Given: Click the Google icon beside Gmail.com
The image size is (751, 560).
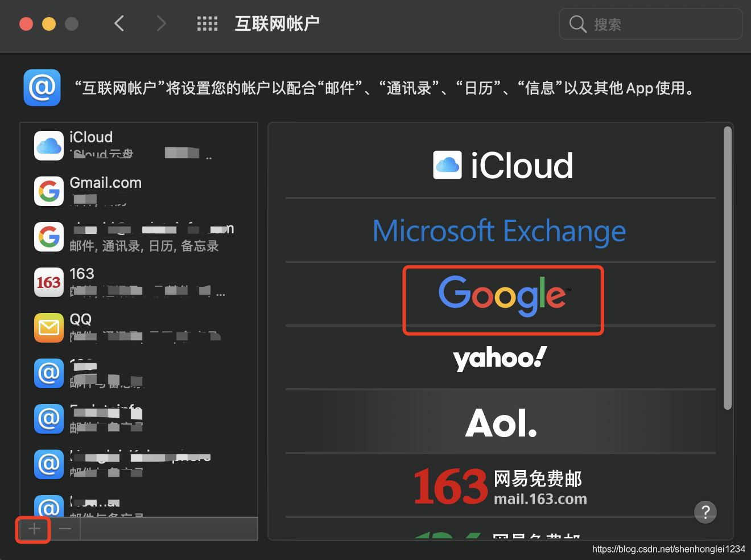Looking at the screenshot, I should (x=49, y=191).
